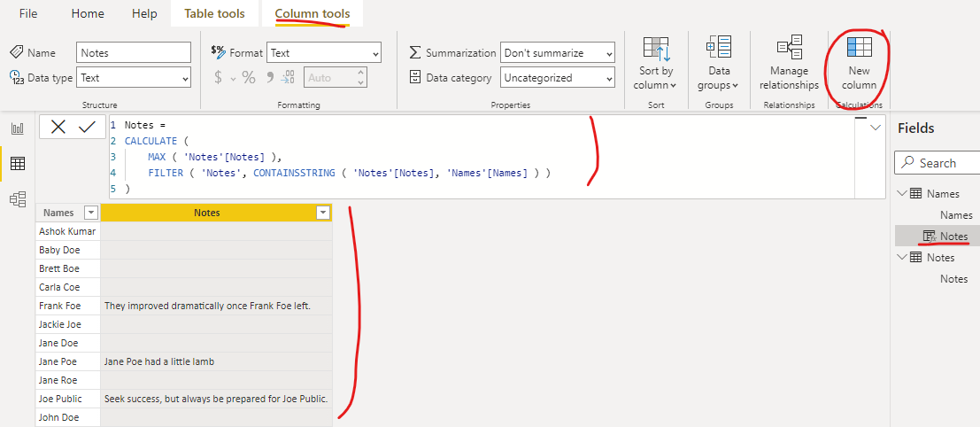Commit the formula with checkmark icon
Image resolution: width=980 pixels, height=427 pixels.
(x=87, y=127)
